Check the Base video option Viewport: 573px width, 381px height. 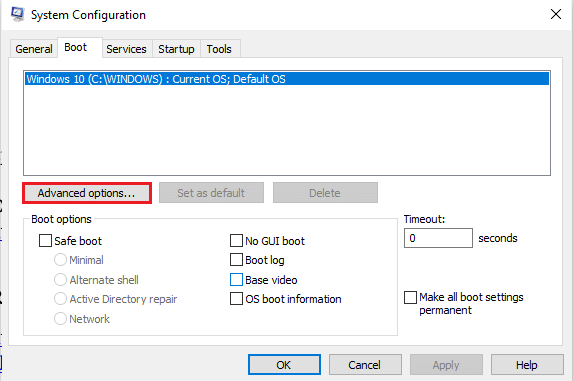point(236,280)
